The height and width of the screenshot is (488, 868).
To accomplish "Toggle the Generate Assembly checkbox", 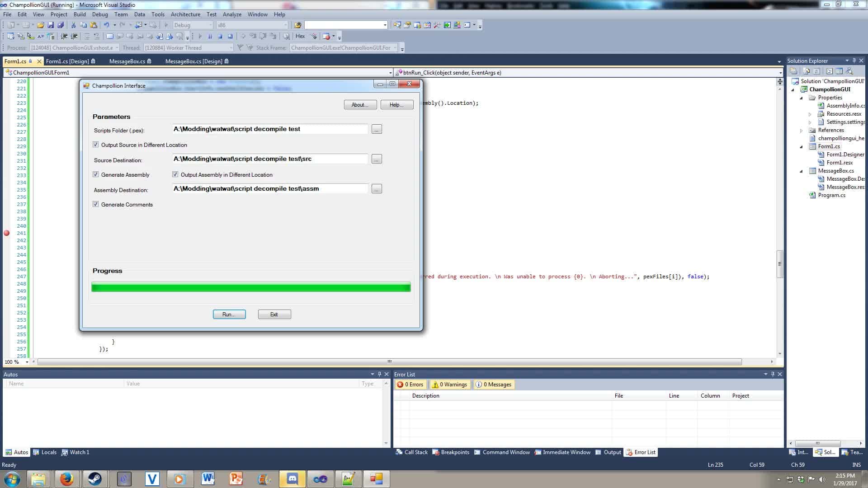I will click(x=95, y=174).
